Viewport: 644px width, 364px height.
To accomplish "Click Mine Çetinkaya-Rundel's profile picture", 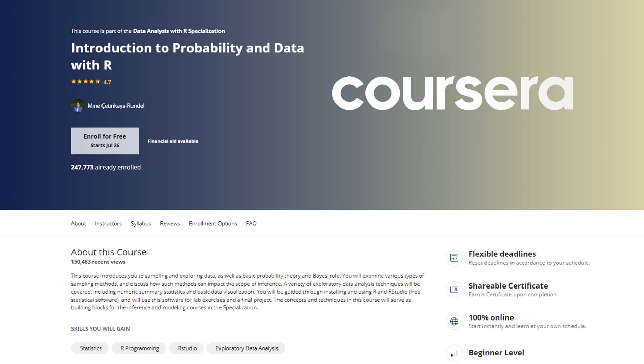I will [78, 105].
